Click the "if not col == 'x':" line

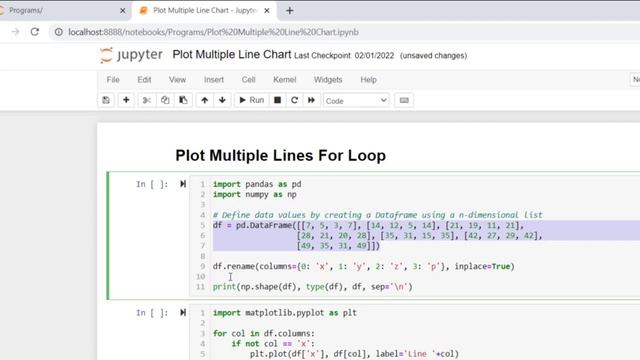(x=273, y=343)
